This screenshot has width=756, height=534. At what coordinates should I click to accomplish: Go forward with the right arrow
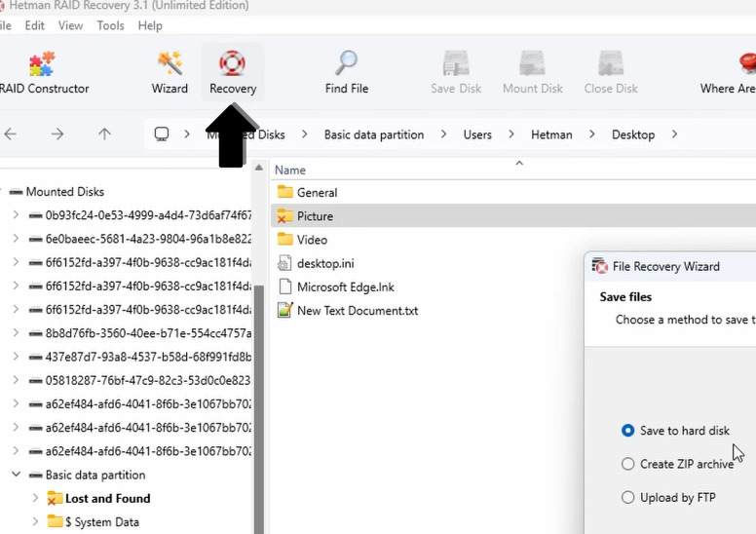tap(57, 134)
